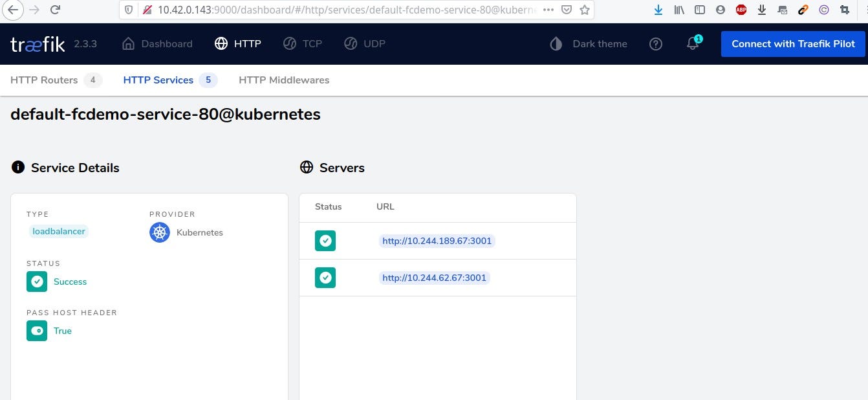Open page actions three-dot menu

point(548,10)
